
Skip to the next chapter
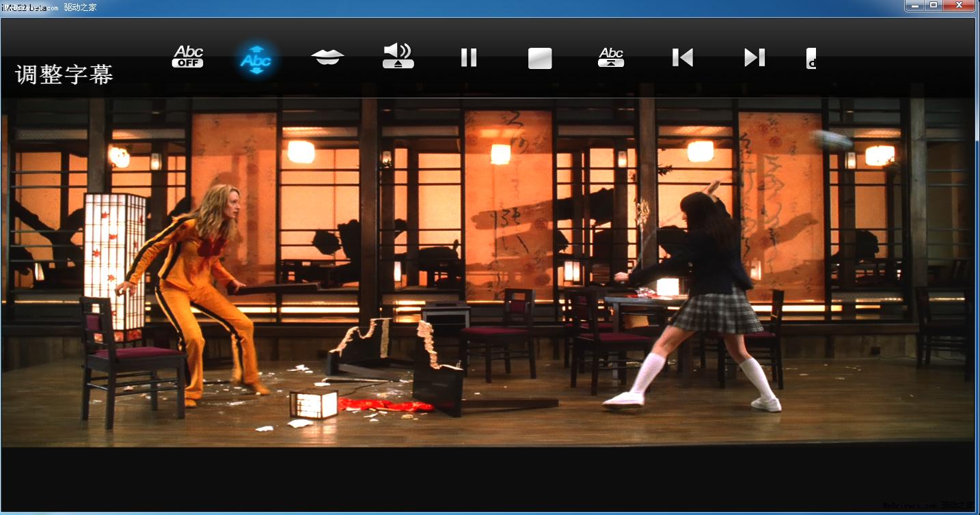[x=754, y=57]
